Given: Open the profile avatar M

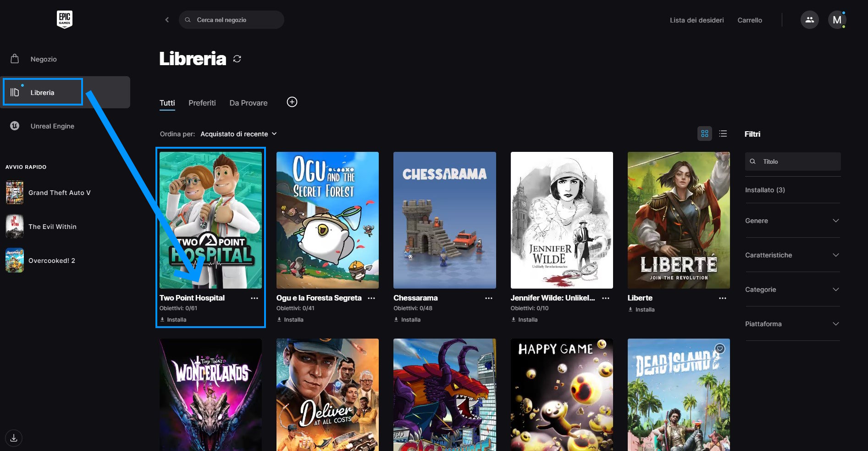Looking at the screenshot, I should tap(837, 20).
